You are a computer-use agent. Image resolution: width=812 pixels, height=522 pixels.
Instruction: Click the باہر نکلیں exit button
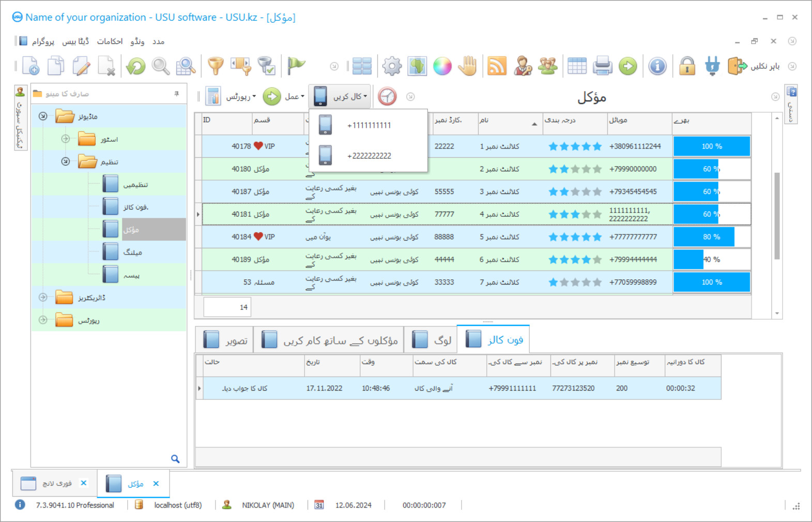click(755, 66)
